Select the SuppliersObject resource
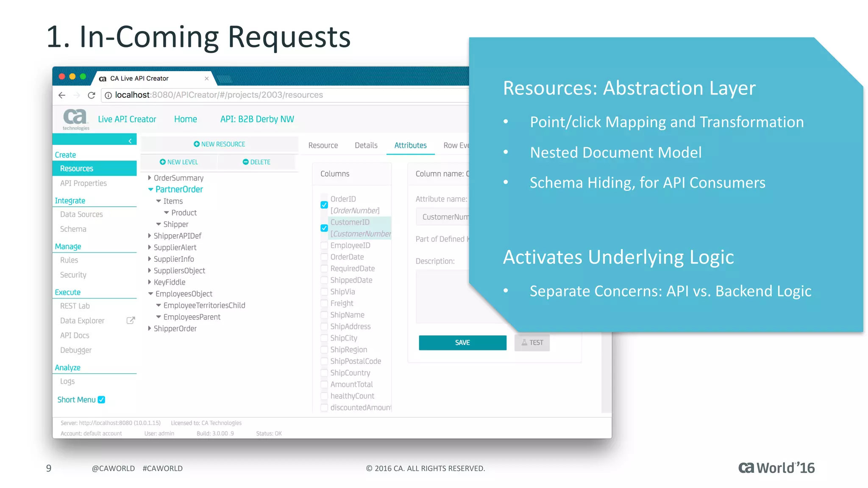Viewport: 868px width, 488px height. pyautogui.click(x=179, y=271)
